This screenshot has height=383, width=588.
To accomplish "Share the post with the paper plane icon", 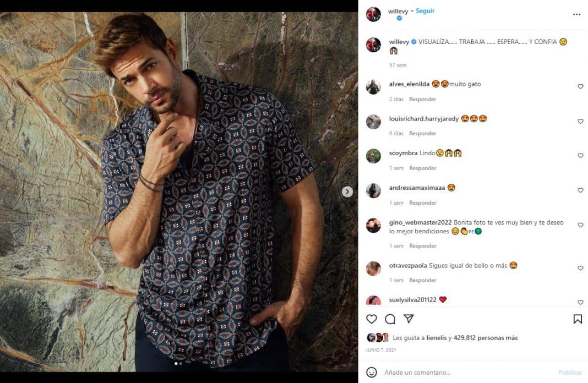I will pyautogui.click(x=409, y=319).
